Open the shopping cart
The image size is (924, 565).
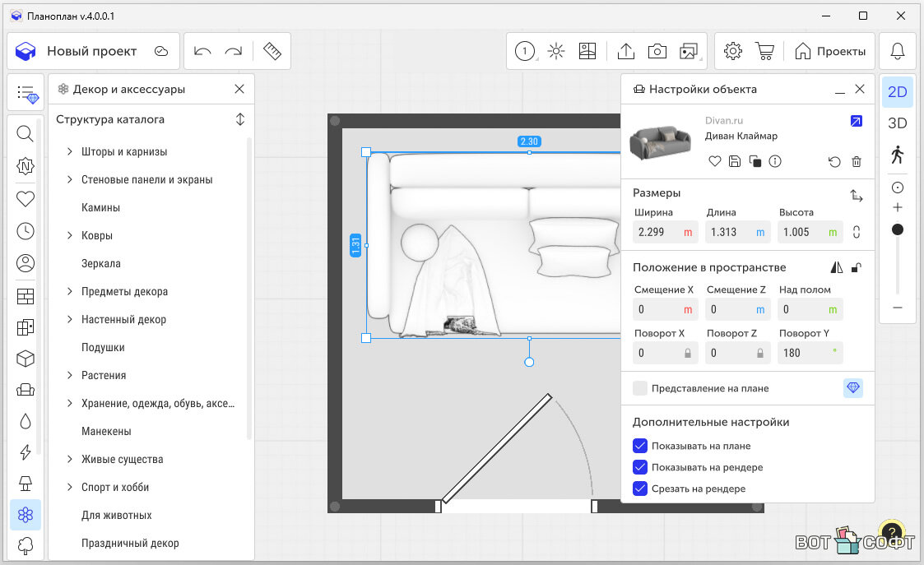tap(764, 51)
